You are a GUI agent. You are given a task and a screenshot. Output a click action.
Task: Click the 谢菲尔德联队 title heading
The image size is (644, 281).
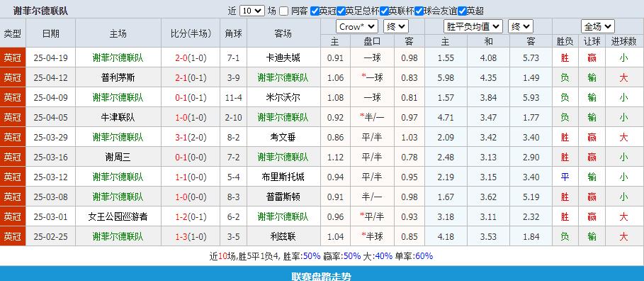[40, 11]
